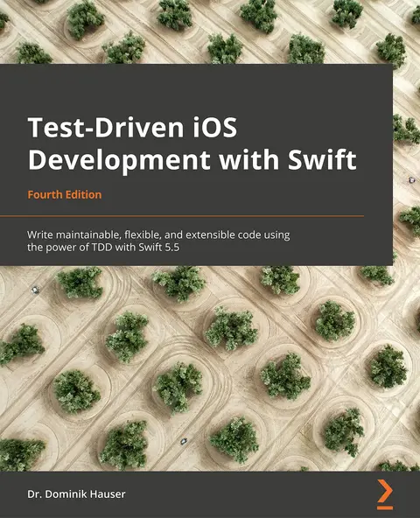This screenshot has height=518, width=420.
Task: Click the orange Packt logo chevron
Action: 385,494
